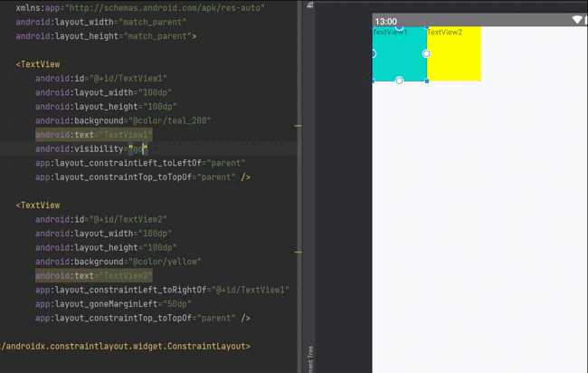Click constraintTop_toTopOf line below constraintLeft_toLeftOf
This screenshot has height=373, width=588.
tap(143, 177)
